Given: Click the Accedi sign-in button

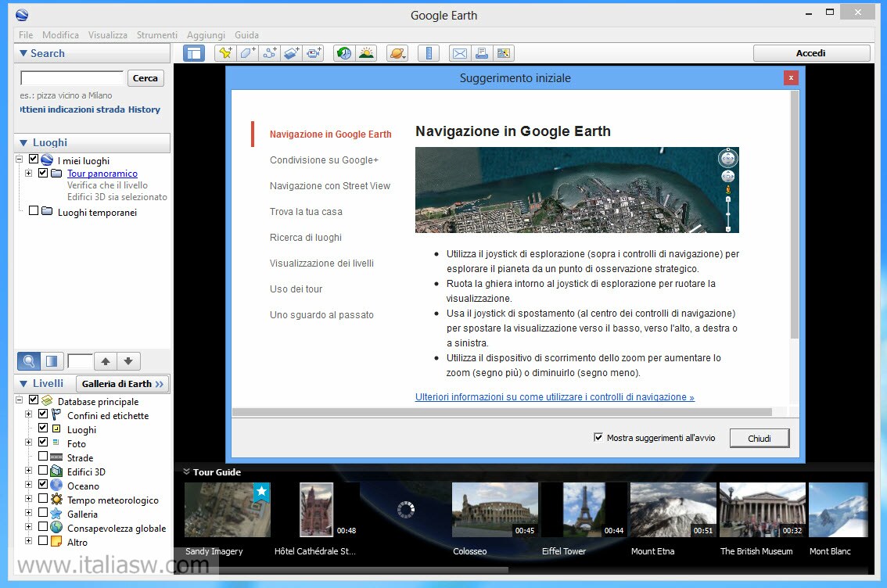Looking at the screenshot, I should [811, 53].
